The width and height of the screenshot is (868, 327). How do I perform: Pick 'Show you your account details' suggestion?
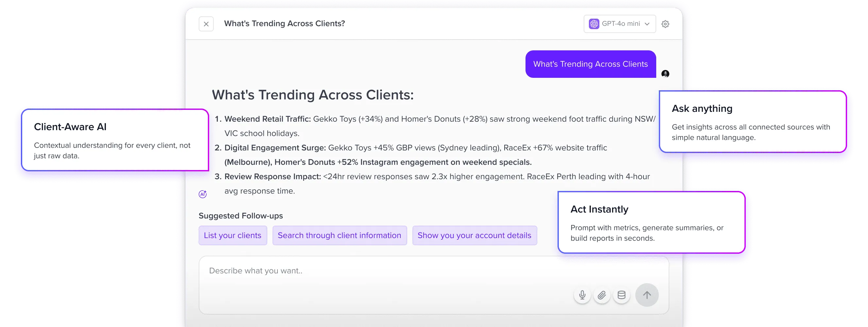(x=474, y=235)
